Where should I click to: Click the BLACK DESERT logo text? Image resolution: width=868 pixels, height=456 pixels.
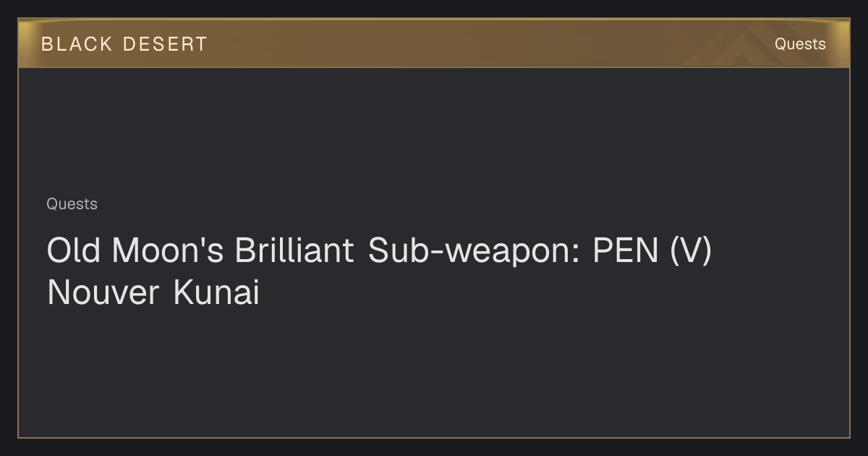point(124,44)
